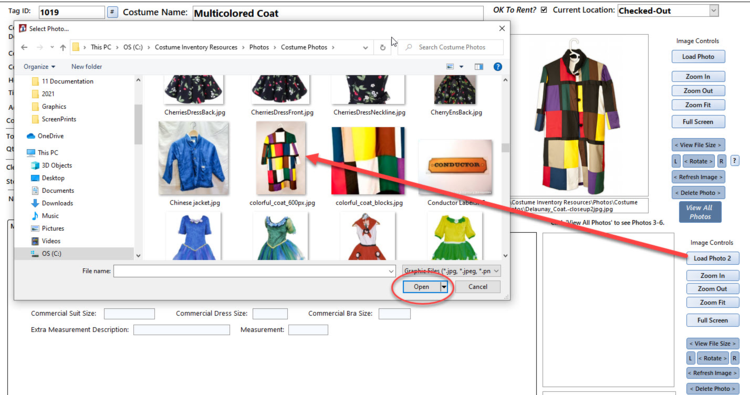This screenshot has height=395, width=750.
Task: Open the Organize menu
Action: 39,67
